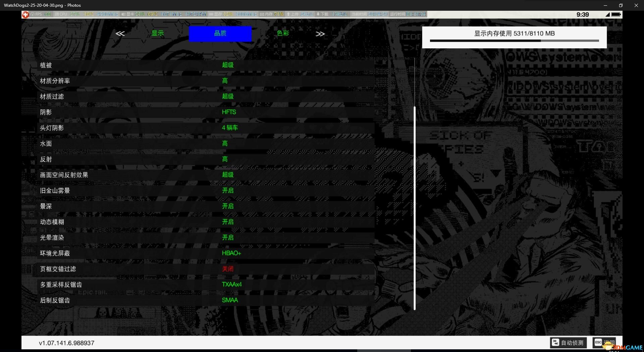Toggle the 景深 开启 setting

tap(228, 206)
